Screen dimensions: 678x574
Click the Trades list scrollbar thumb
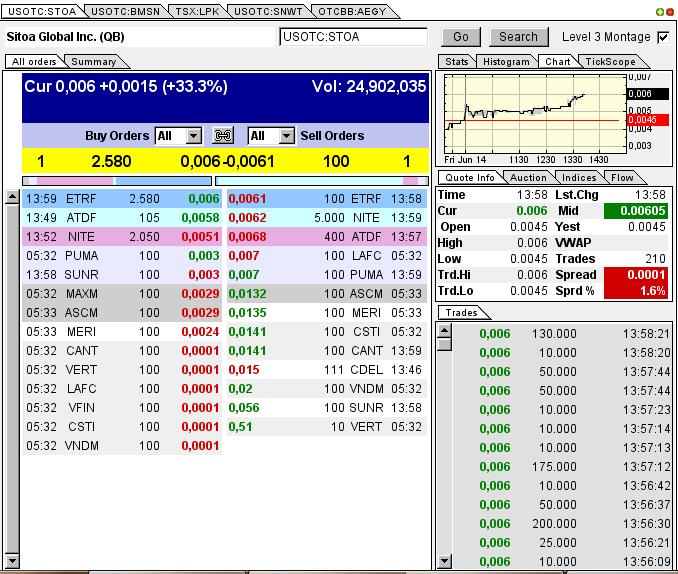click(x=445, y=343)
